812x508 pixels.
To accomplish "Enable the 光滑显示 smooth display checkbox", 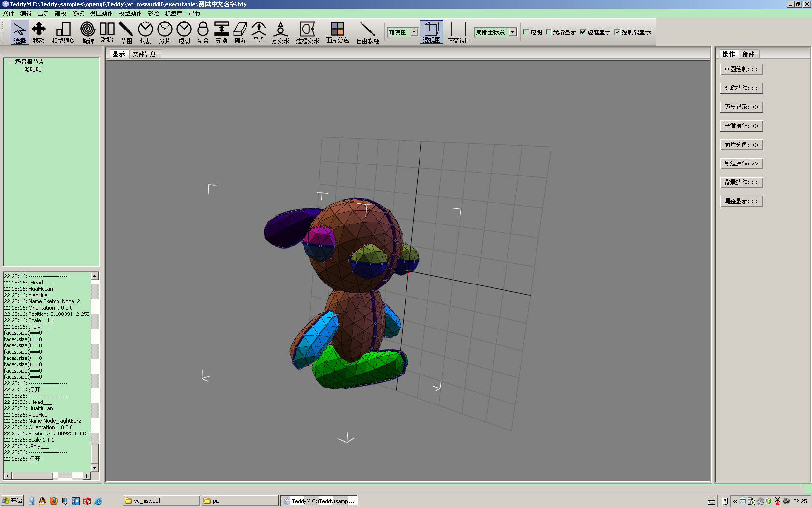I will coord(549,32).
